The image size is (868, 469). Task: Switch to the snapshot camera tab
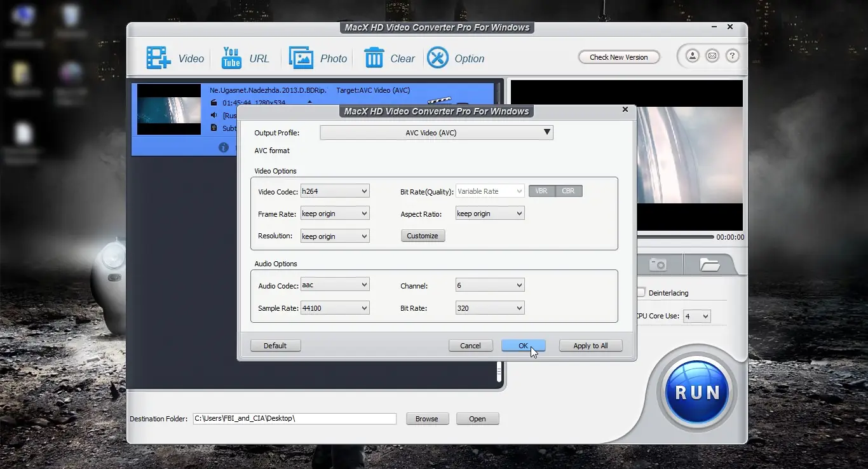(658, 264)
